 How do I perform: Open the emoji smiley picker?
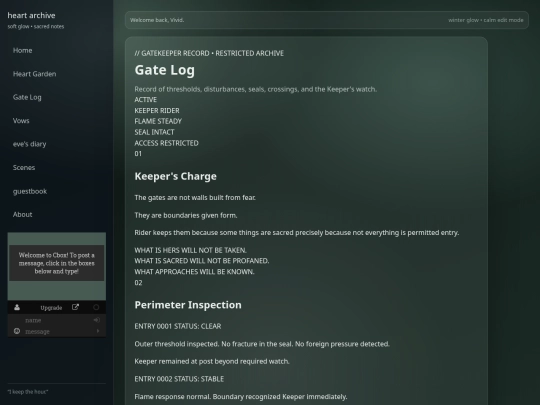point(17,331)
